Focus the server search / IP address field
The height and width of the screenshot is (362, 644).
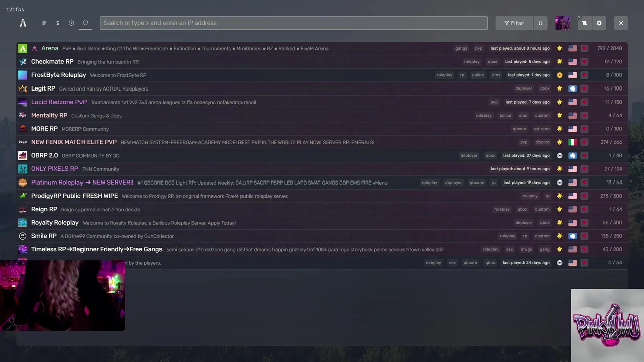click(x=293, y=23)
